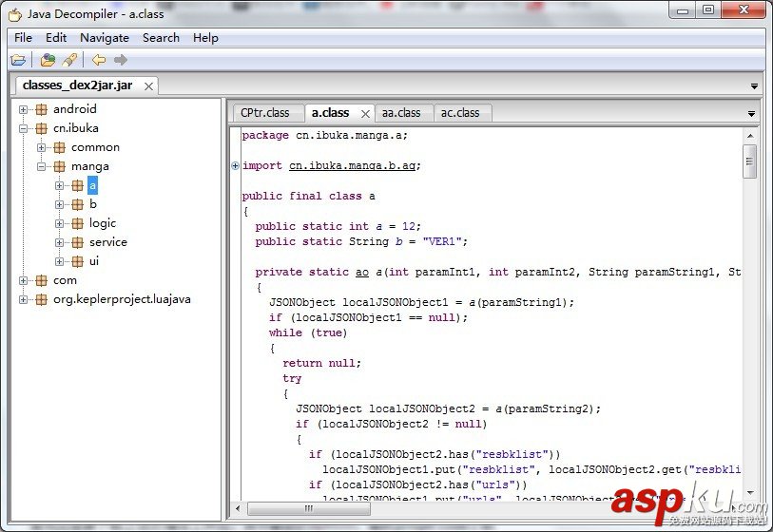The image size is (773, 532).
Task: Expand the logic tree node
Action: tap(59, 223)
